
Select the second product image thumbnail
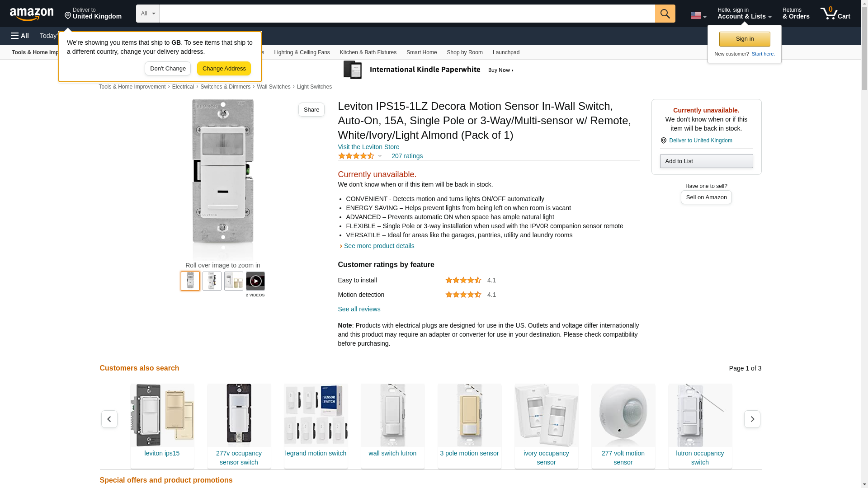coord(212,281)
